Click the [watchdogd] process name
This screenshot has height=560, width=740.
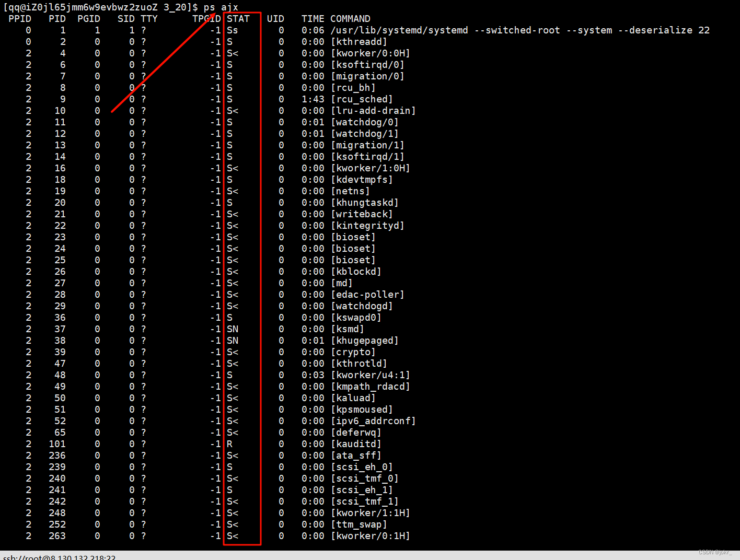[x=362, y=306]
